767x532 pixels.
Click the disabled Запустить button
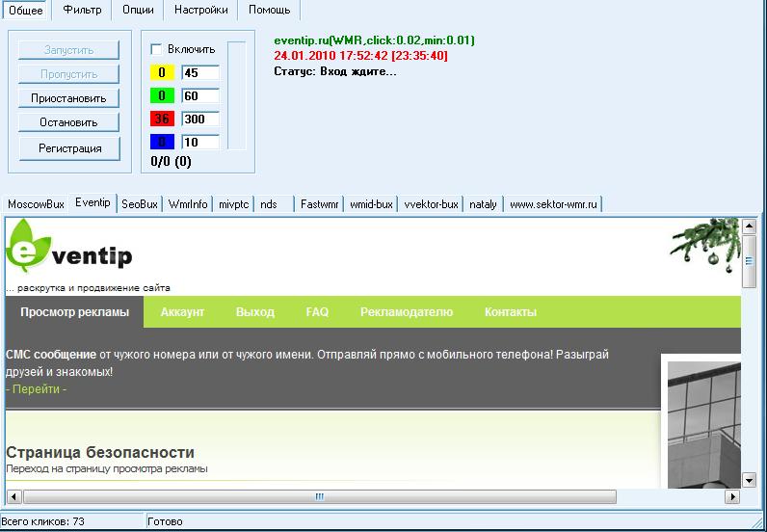tap(68, 50)
